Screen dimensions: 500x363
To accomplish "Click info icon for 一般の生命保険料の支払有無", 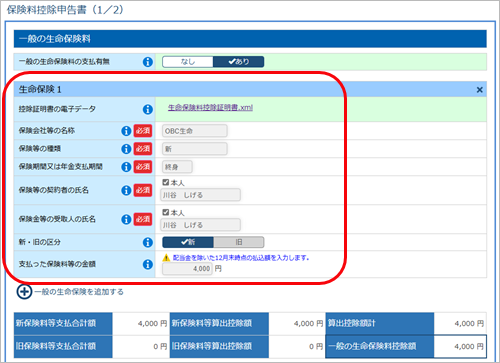I will tap(148, 62).
